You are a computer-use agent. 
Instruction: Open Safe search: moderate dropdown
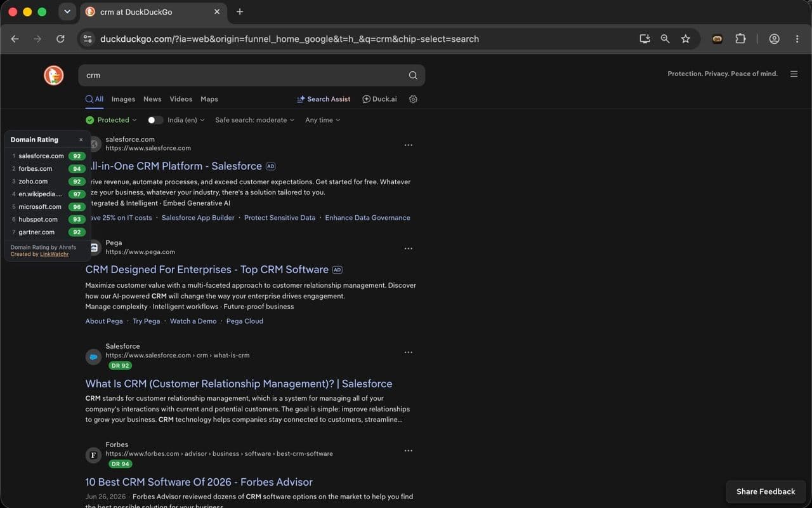click(x=255, y=120)
